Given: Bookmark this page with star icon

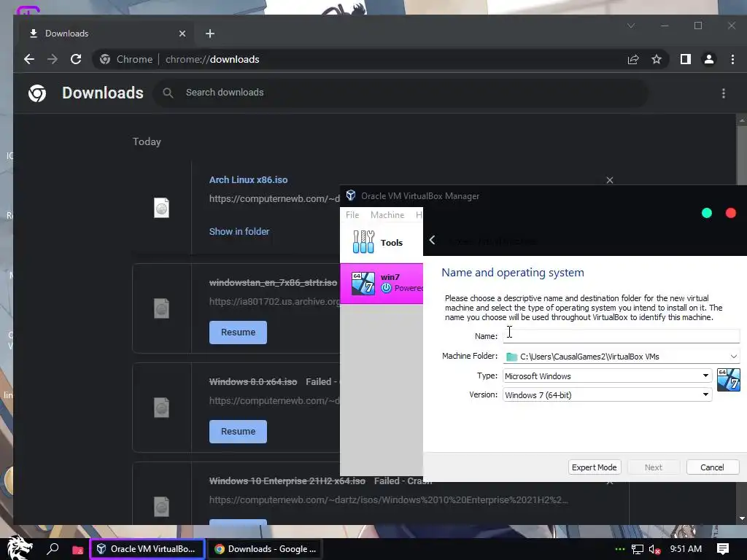Looking at the screenshot, I should (x=657, y=59).
